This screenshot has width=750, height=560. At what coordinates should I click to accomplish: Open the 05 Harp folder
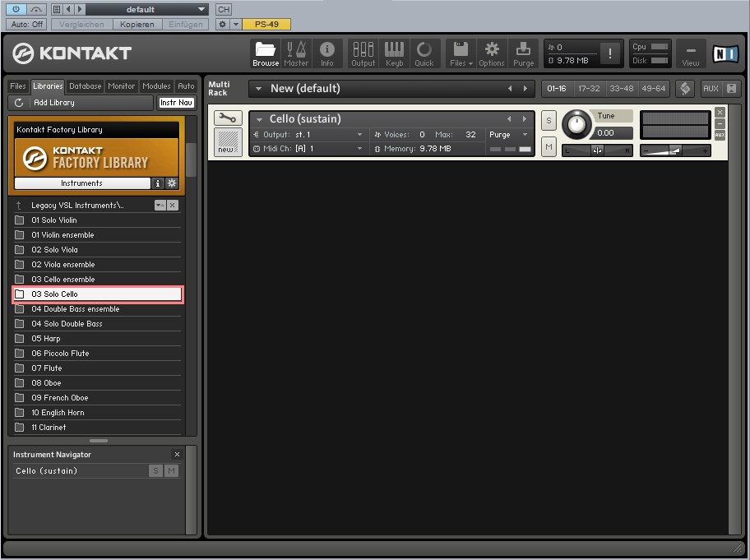click(98, 339)
